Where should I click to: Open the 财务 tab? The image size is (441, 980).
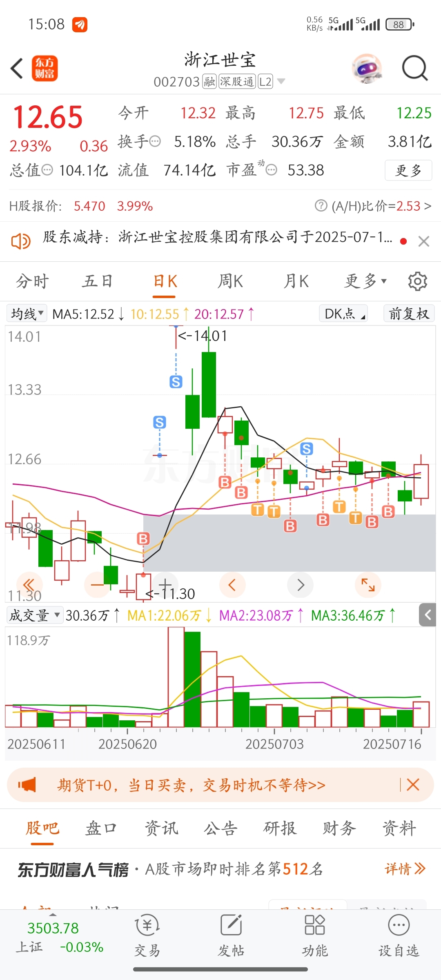[x=339, y=829]
